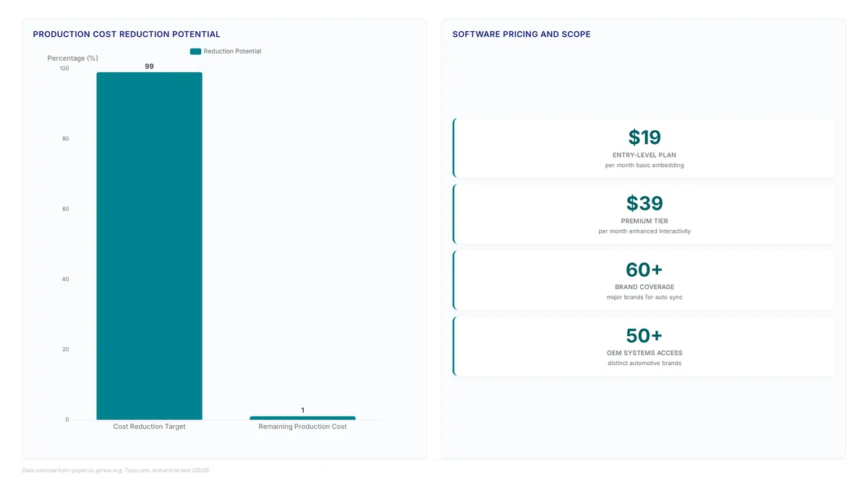Click the 99 data label above bar
This screenshot has height=488, width=868.
pyautogui.click(x=149, y=66)
